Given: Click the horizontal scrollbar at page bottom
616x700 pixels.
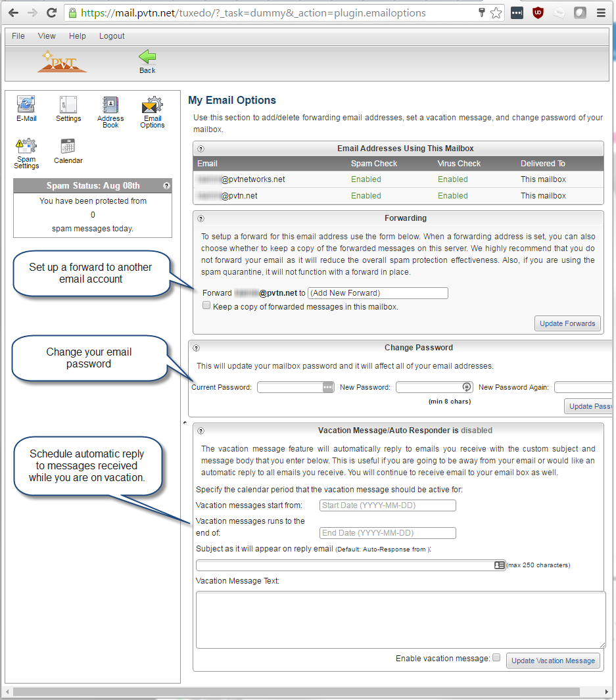Looking at the screenshot, I should 296,692.
